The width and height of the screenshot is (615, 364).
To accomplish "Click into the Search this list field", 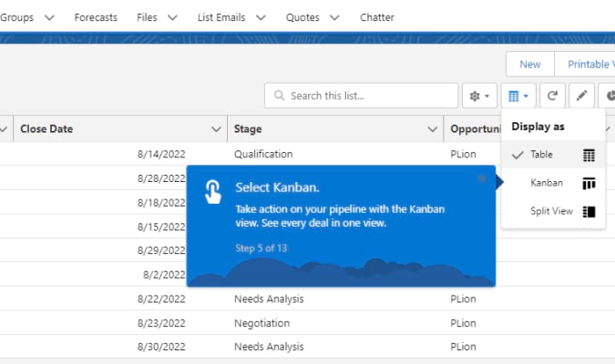I will click(x=361, y=96).
